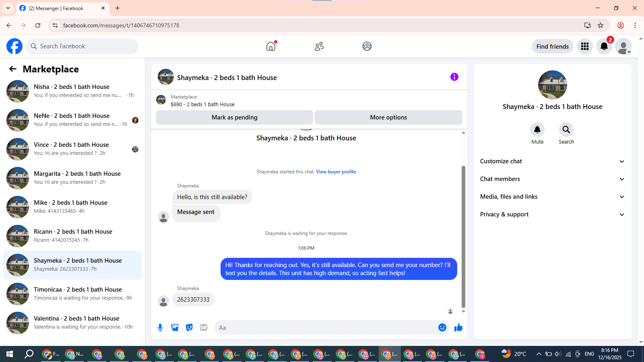Open the Friends icon in top navigation
The image size is (644, 362).
coord(319,46)
